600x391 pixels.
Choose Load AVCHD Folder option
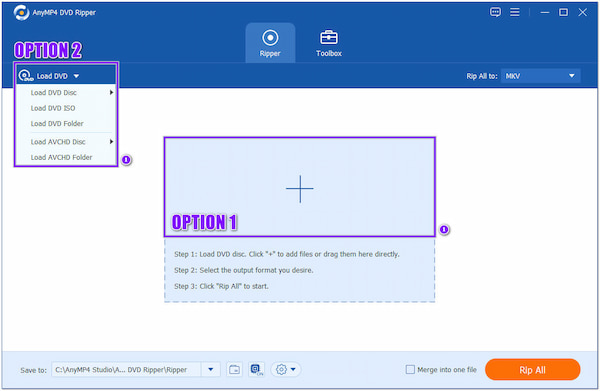tap(66, 157)
